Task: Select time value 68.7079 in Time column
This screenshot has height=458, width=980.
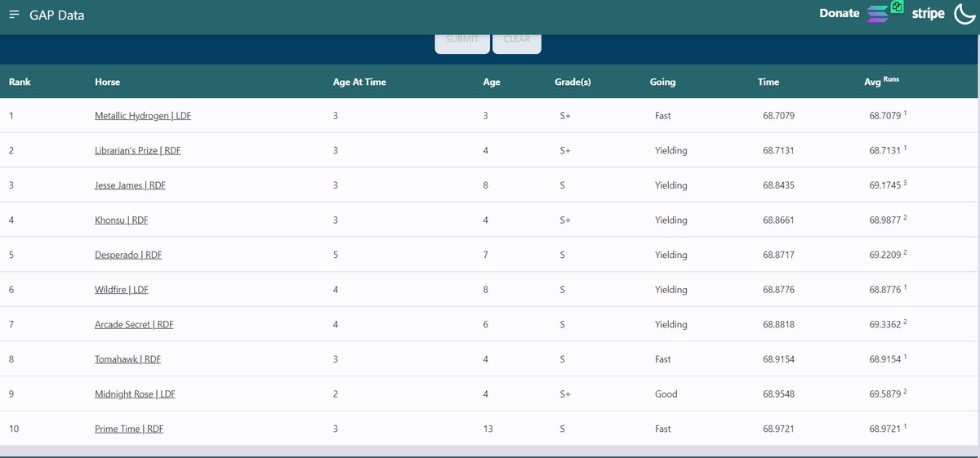Action: [x=778, y=116]
